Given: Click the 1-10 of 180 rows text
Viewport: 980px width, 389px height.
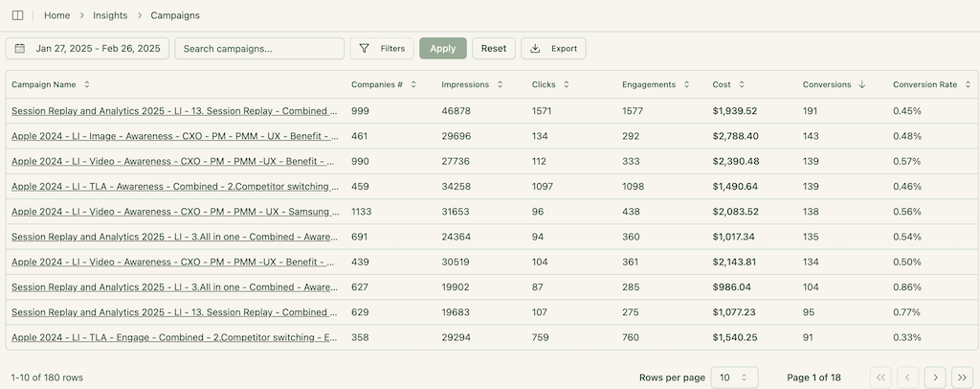Looking at the screenshot, I should (x=47, y=378).
